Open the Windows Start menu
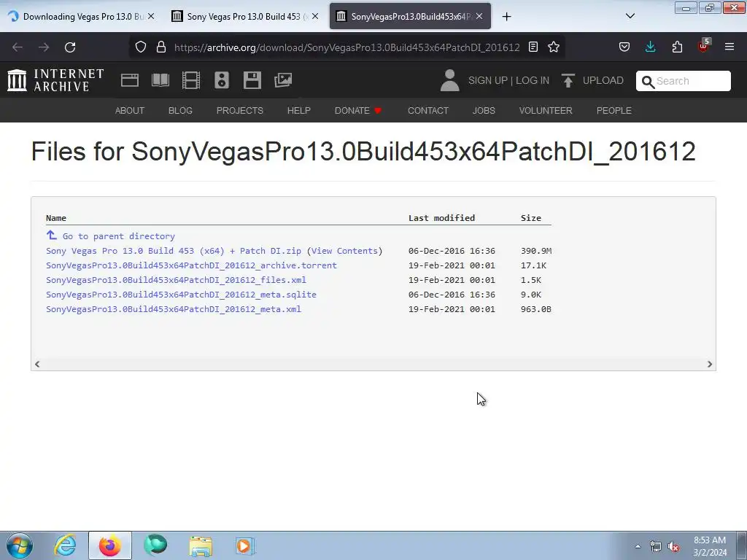Image resolution: width=747 pixels, height=560 pixels. pos(20,545)
